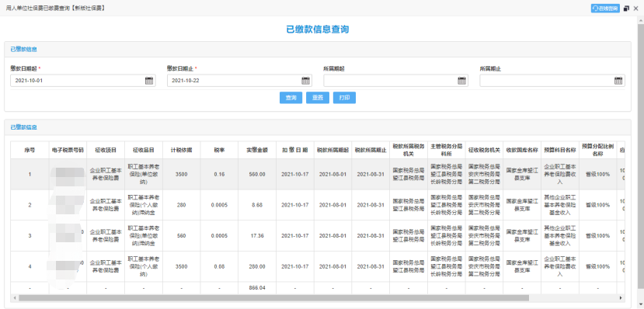Click the 主管税务分局科所 column header
Screen dimensions: 644x309
[447, 150]
